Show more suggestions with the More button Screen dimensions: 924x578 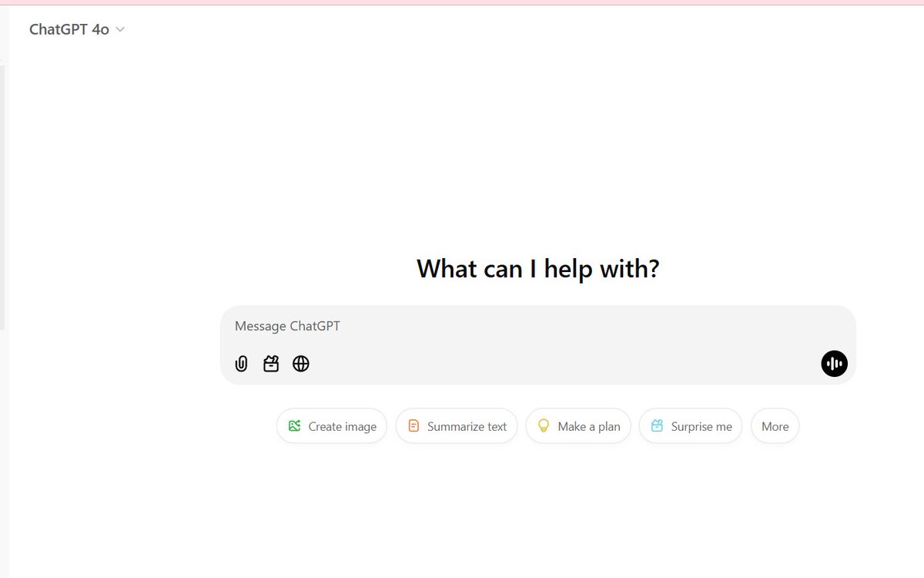(775, 426)
